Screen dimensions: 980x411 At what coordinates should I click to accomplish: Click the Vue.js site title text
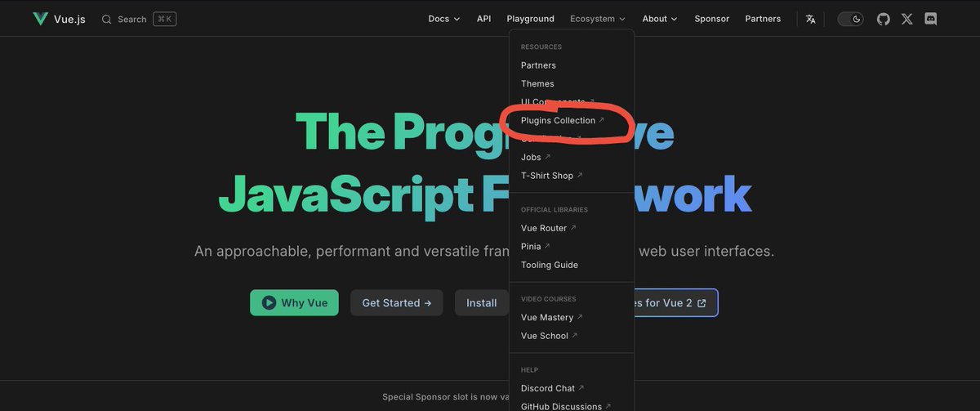click(x=70, y=19)
